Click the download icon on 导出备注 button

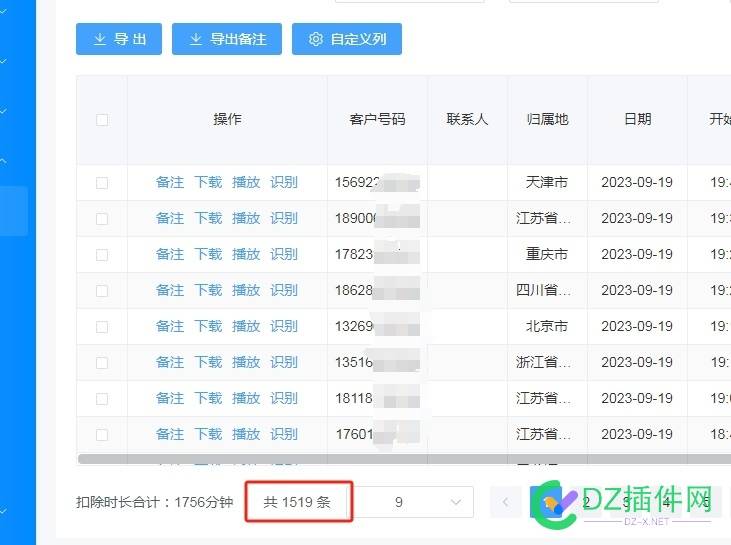pos(196,39)
